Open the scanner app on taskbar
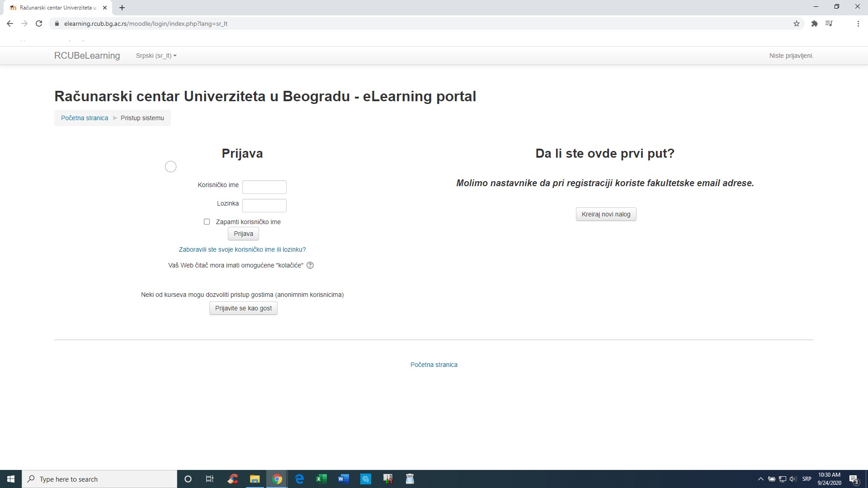This screenshot has width=868, height=488. tap(410, 479)
